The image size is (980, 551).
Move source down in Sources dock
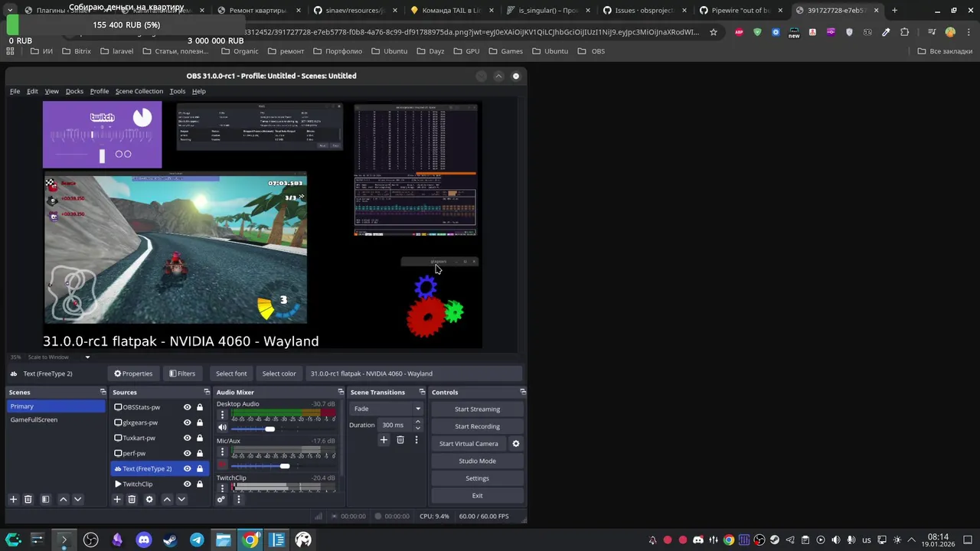(181, 499)
